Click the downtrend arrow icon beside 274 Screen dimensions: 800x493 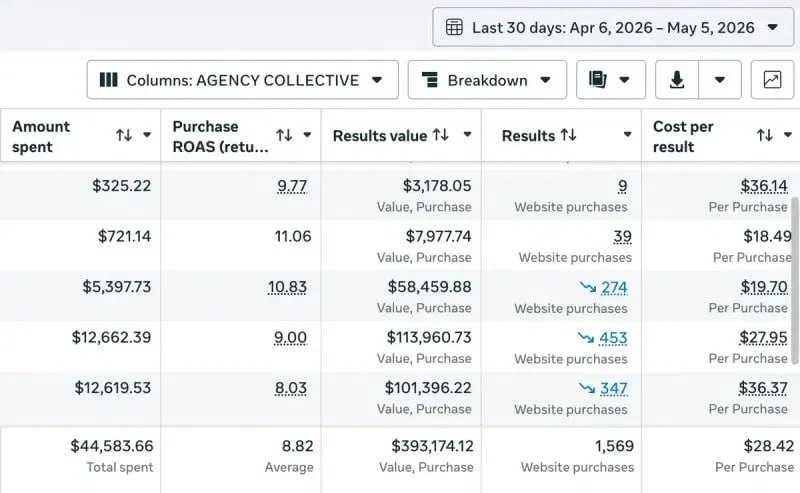pyautogui.click(x=588, y=287)
